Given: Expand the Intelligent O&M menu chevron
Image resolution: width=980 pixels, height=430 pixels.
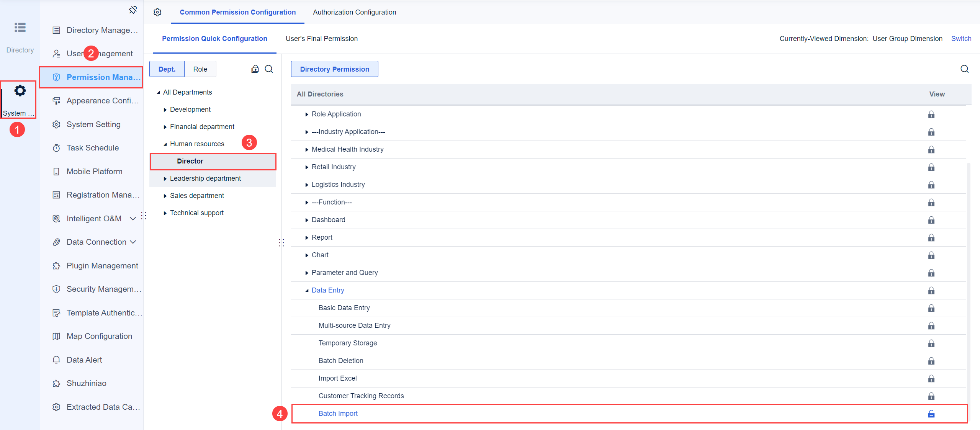Looking at the screenshot, I should (133, 219).
